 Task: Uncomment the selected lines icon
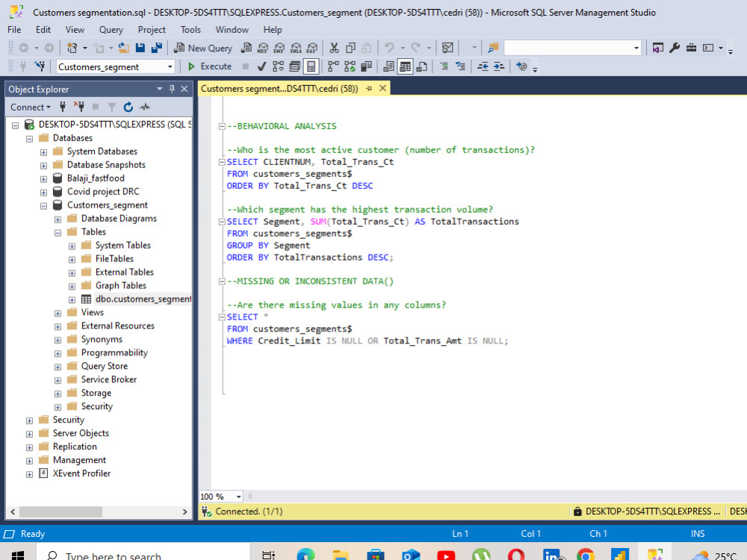[x=460, y=66]
